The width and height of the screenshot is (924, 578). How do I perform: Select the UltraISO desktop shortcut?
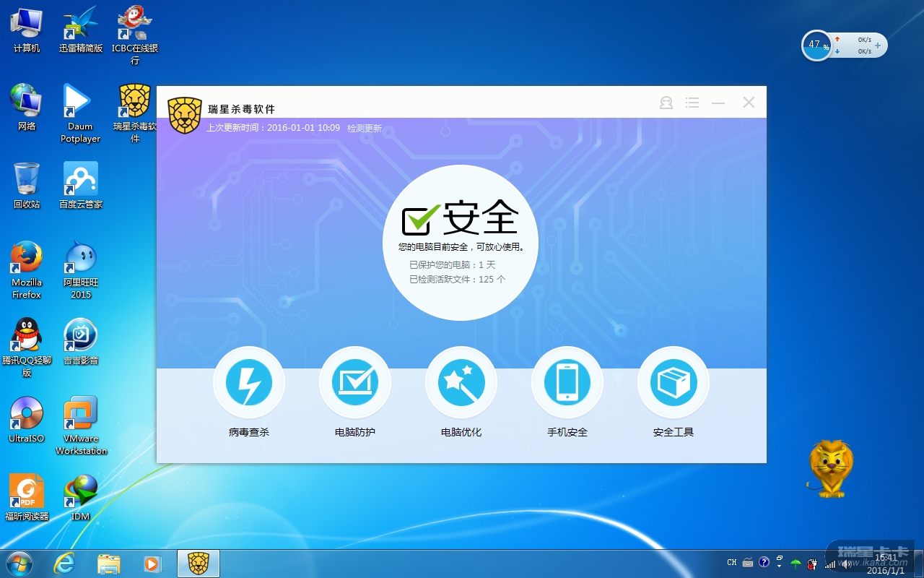point(27,420)
